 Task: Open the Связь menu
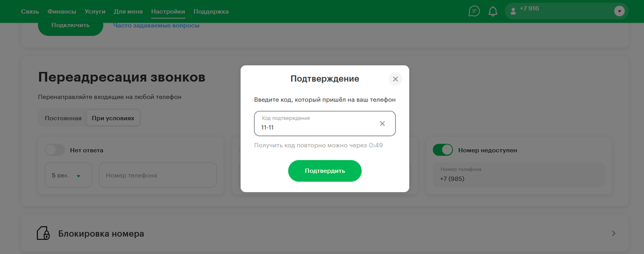point(30,12)
